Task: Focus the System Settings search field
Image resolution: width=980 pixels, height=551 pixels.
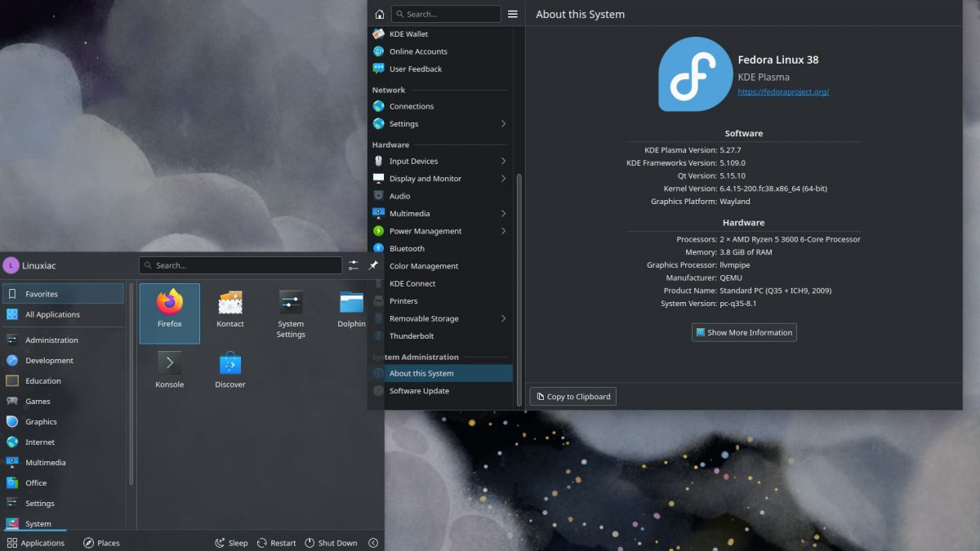Action: (x=446, y=14)
